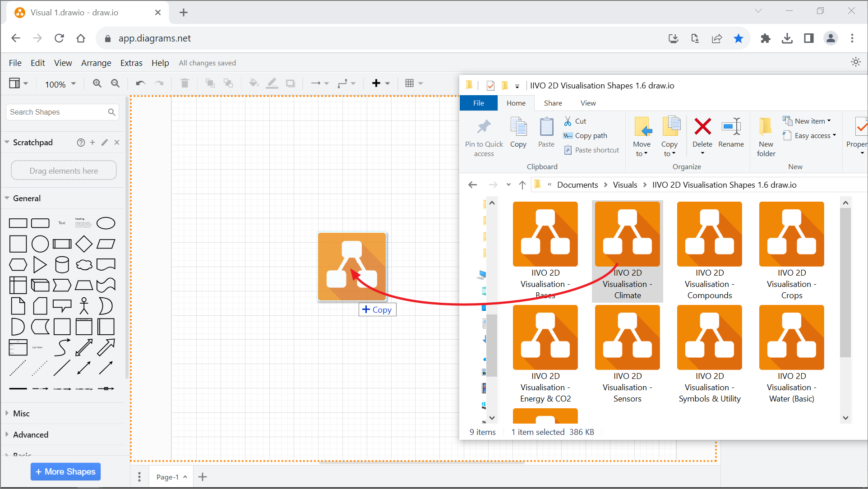
Task: Click the delete trash can icon
Action: tap(185, 83)
